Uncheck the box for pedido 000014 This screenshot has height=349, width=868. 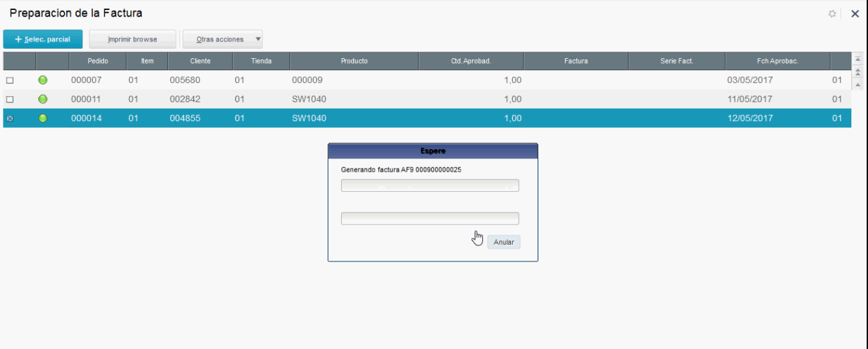pyautogui.click(x=9, y=118)
